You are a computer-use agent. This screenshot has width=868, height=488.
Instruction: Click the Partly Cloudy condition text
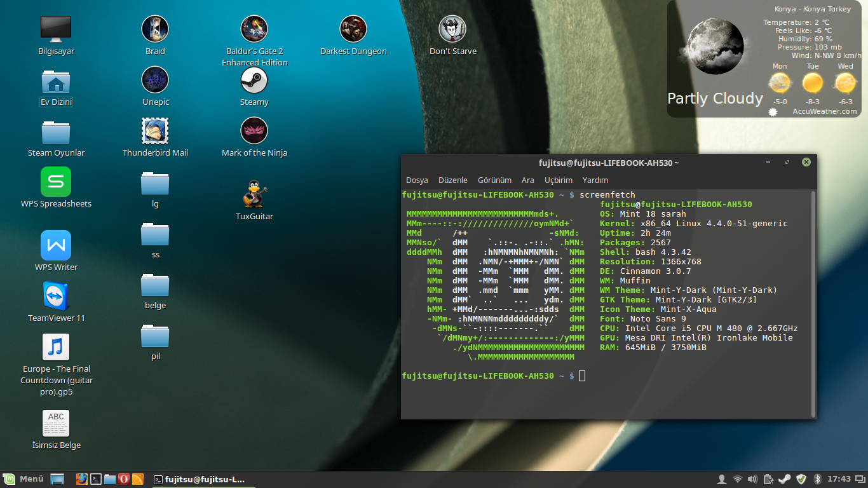(x=715, y=98)
